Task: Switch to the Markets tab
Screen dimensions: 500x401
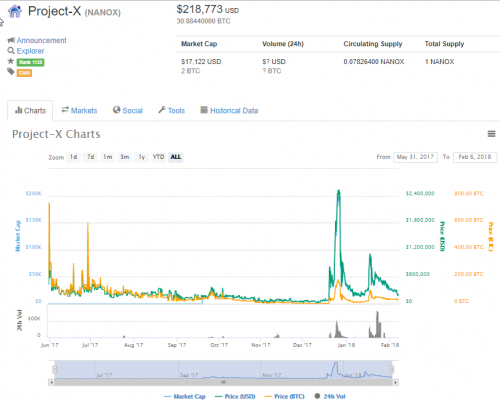Action: click(x=79, y=110)
